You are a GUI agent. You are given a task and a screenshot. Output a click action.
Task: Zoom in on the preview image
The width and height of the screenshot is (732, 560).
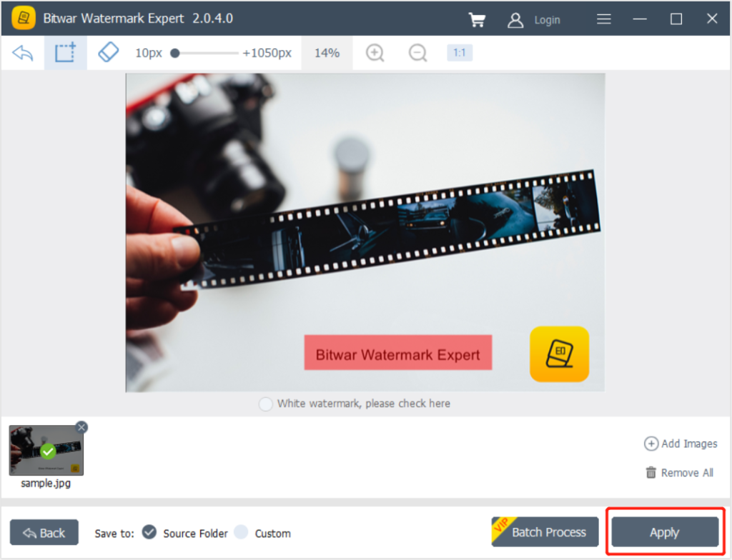pyautogui.click(x=375, y=52)
